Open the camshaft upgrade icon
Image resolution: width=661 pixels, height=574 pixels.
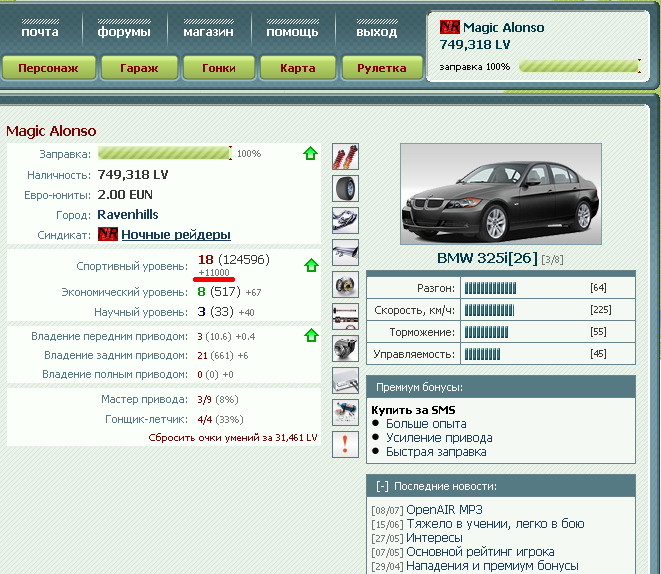pos(345,317)
